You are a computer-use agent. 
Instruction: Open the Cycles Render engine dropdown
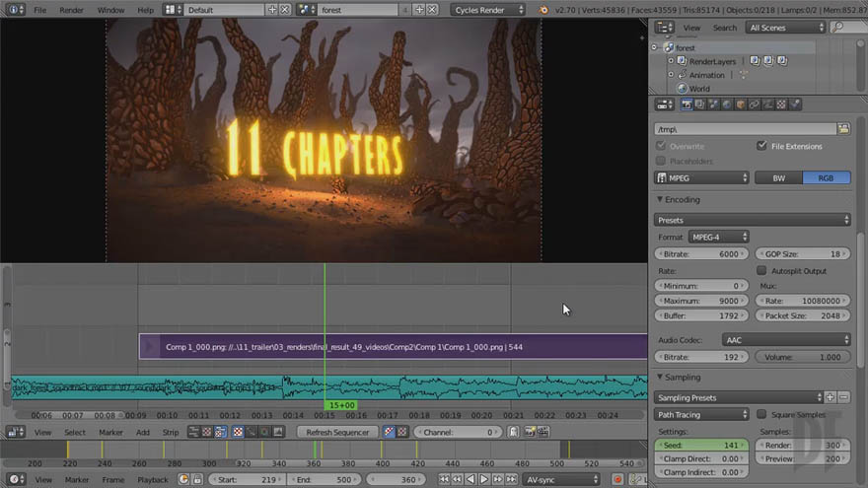[x=487, y=10]
